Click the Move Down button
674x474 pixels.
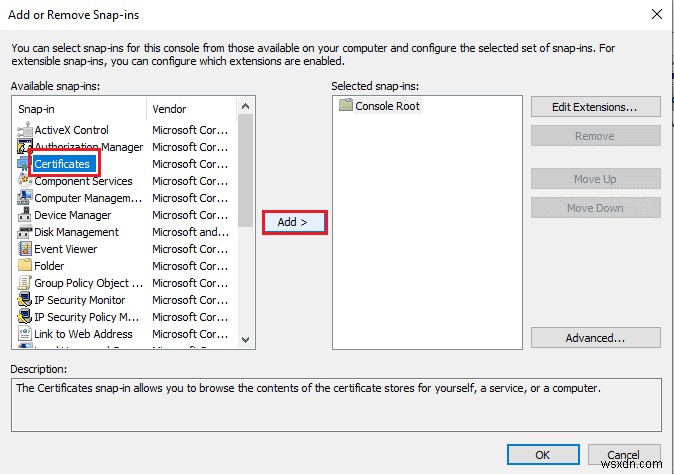coord(595,208)
